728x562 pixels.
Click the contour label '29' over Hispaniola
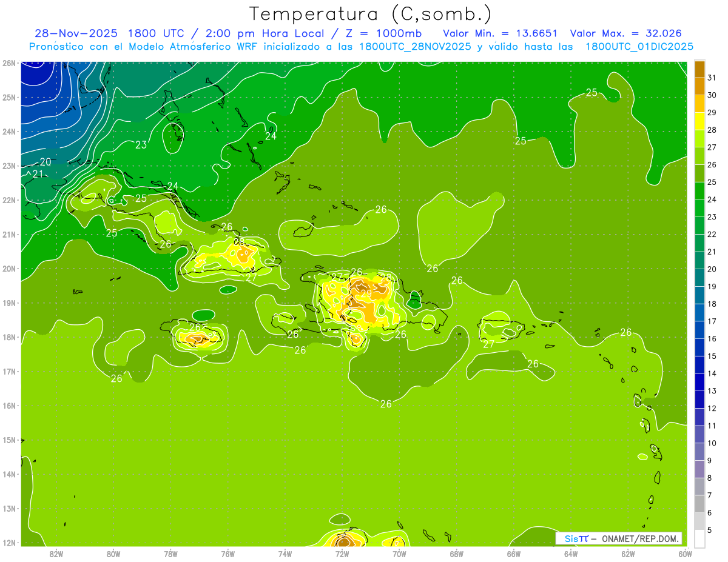pos(366,293)
